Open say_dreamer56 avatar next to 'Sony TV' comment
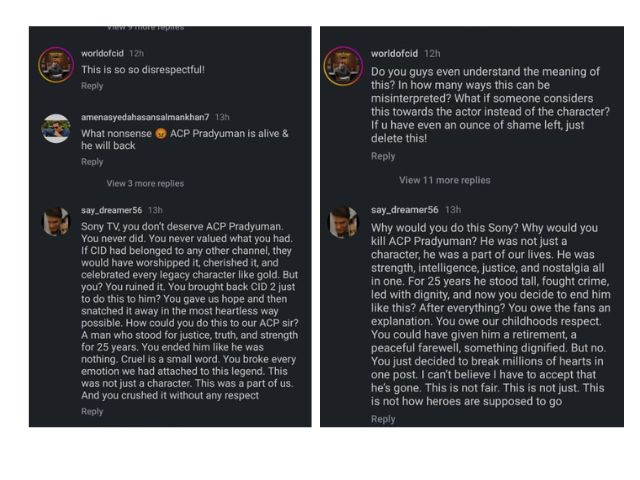 57,221
